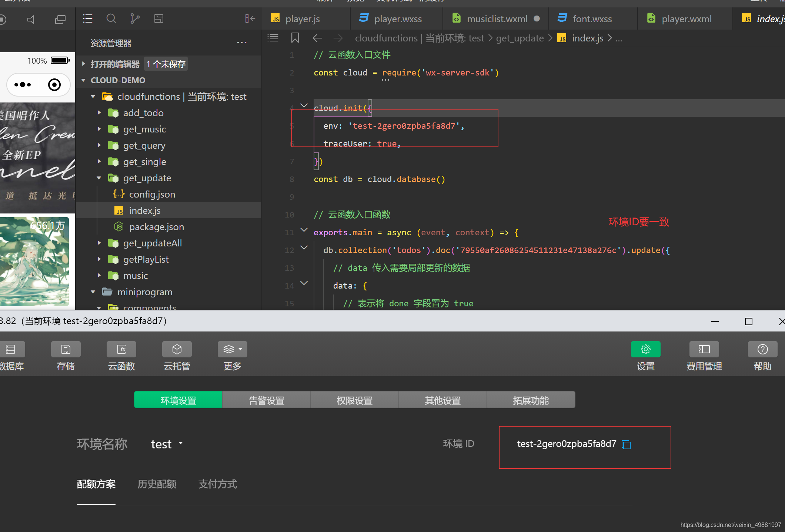Collapse the cloudfunctions folder
Image resolution: width=785 pixels, height=532 pixels.
coord(93,97)
